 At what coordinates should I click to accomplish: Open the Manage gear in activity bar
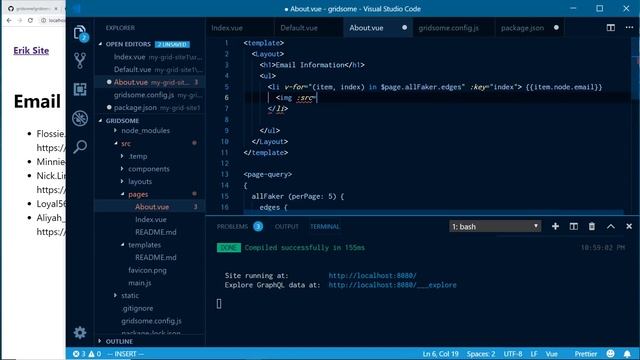click(80, 332)
